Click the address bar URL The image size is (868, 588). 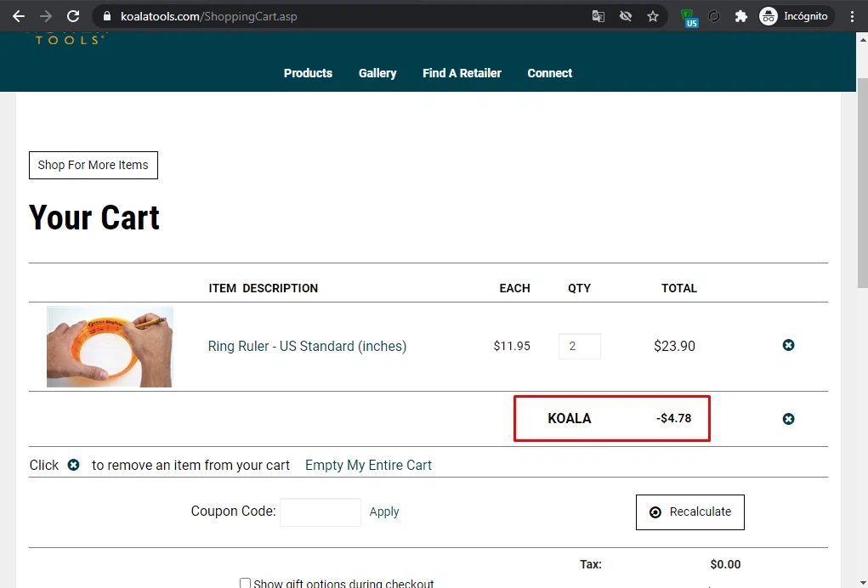click(x=208, y=17)
